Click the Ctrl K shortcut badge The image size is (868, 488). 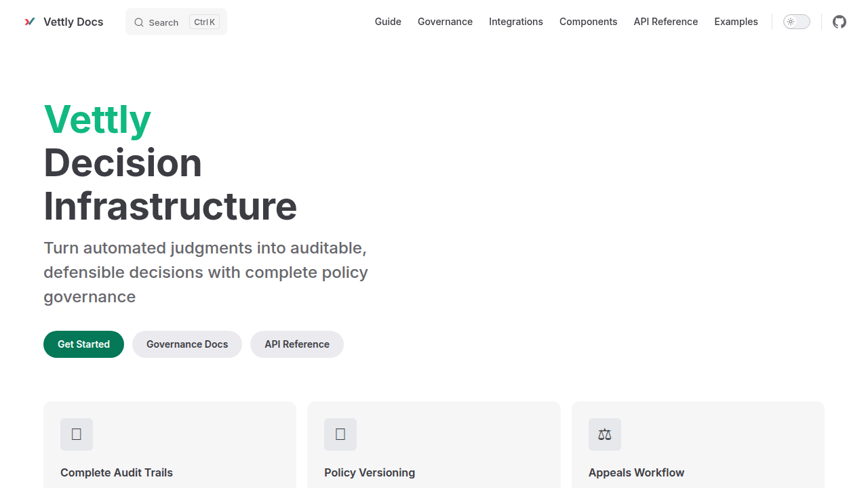(x=204, y=22)
